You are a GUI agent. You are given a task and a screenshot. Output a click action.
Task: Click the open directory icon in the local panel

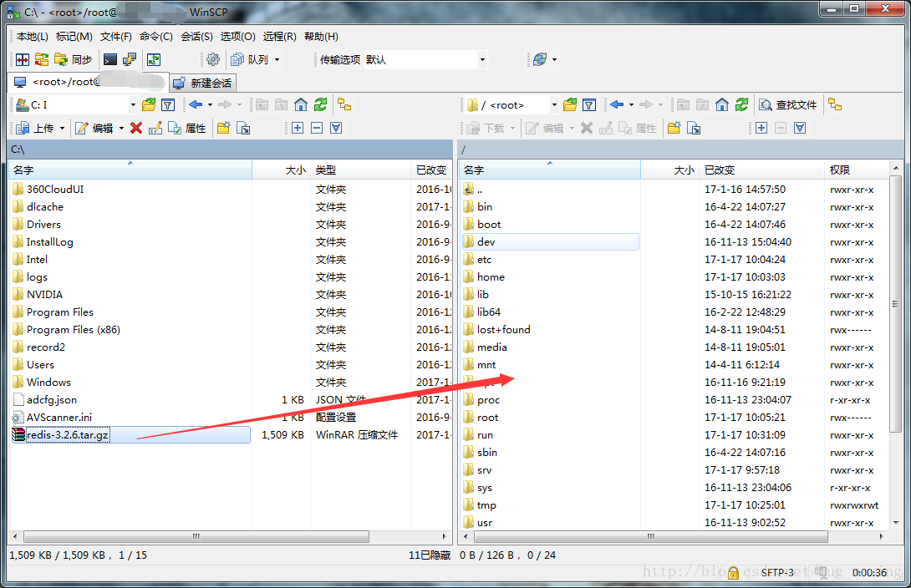[149, 104]
